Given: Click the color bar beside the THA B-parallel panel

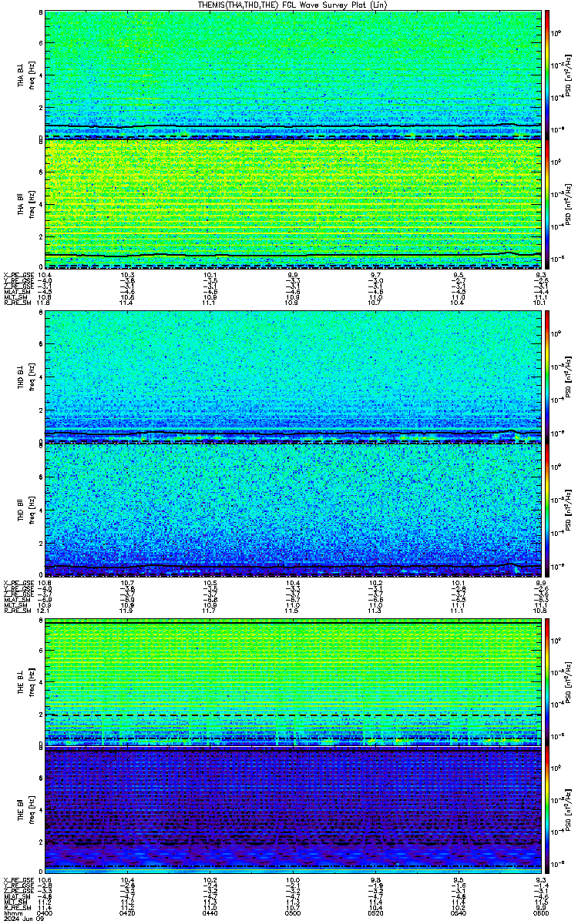Looking at the screenshot, I should (547, 203).
